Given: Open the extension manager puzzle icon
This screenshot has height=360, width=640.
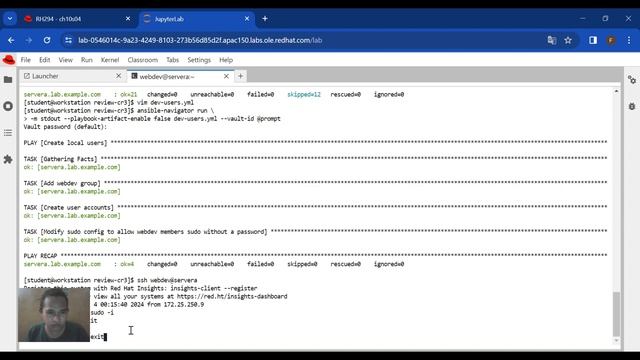Looking at the screenshot, I should pyautogui.click(x=8, y=159).
